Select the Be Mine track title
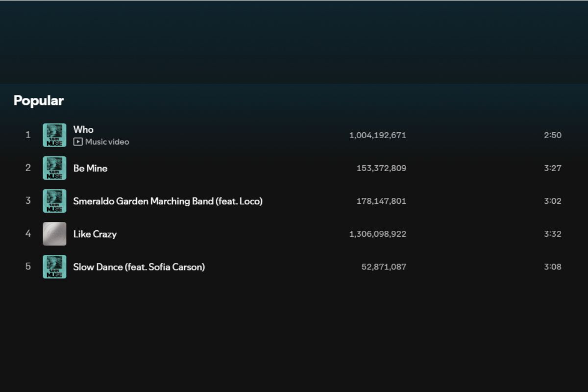The width and height of the screenshot is (588, 392). (90, 168)
